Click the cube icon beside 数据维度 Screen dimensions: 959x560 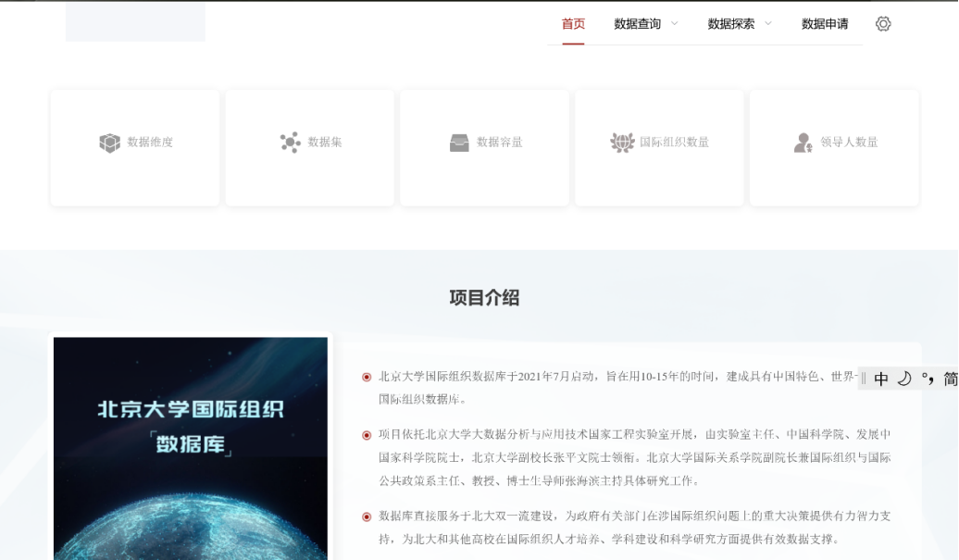coord(110,143)
